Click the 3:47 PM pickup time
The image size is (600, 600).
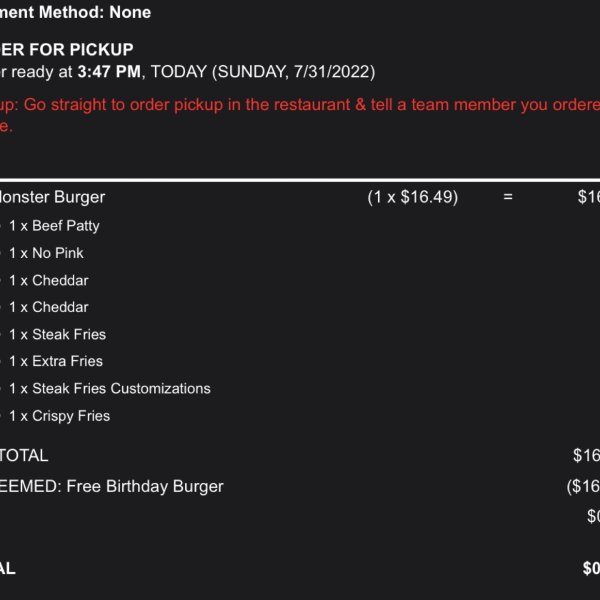pos(109,72)
